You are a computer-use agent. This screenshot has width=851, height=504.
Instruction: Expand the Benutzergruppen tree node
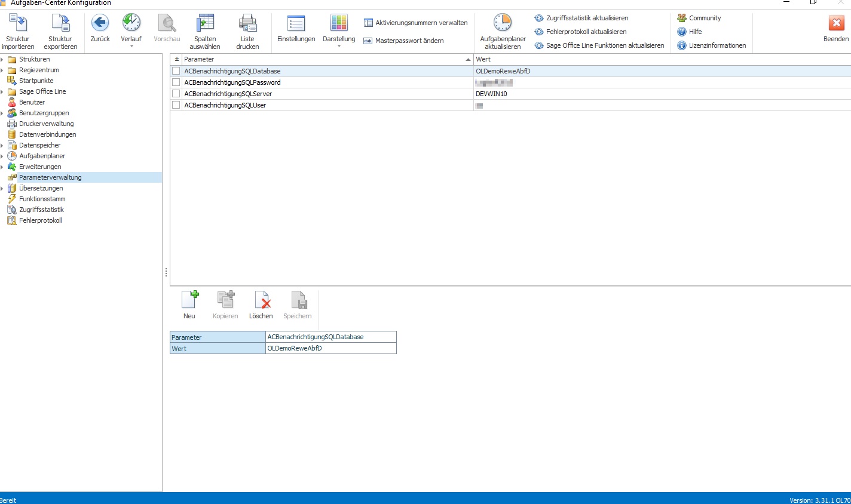(x=2, y=113)
